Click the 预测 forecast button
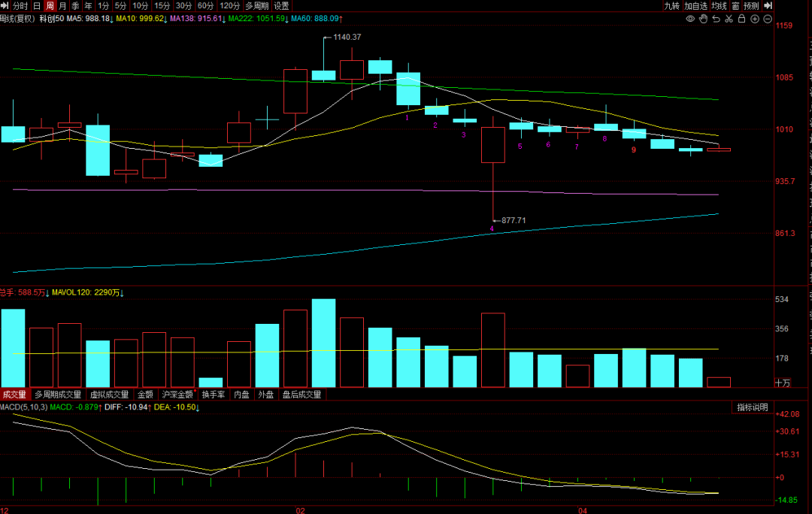Image resolution: width=812 pixels, height=514 pixels. pos(751,6)
